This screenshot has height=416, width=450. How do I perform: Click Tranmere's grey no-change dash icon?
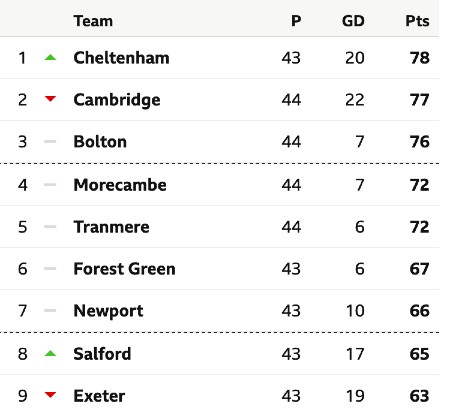click(50, 227)
